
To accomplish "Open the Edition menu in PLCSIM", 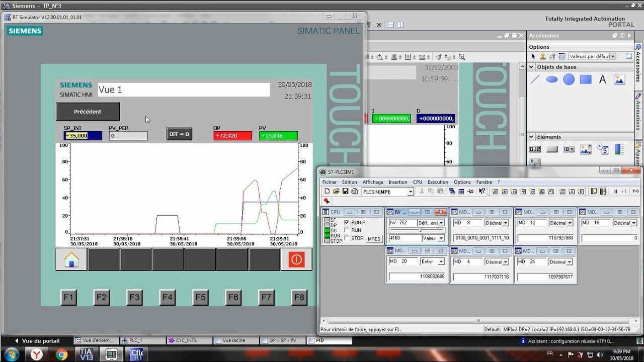I will coord(349,182).
